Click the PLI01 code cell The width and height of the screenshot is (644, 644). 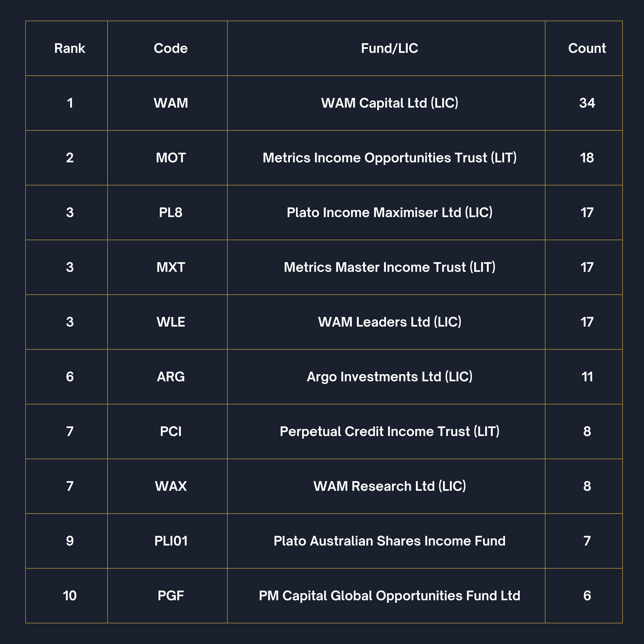171,541
